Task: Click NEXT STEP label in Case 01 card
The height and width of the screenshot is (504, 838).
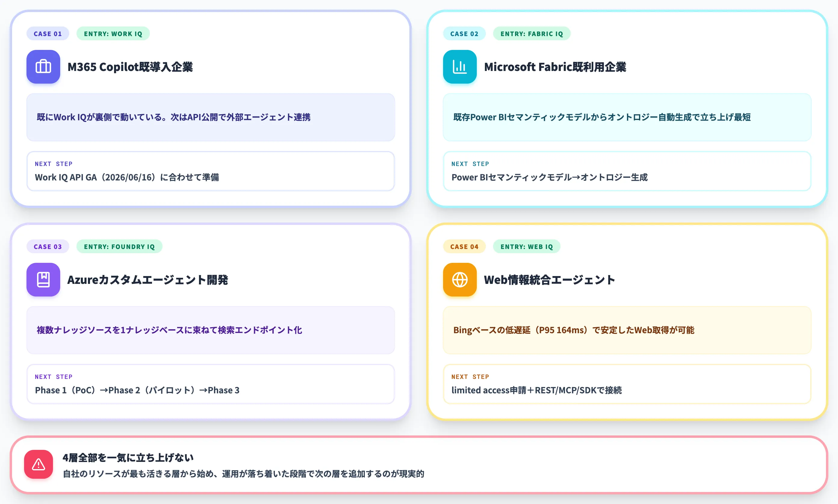Action: (53, 164)
